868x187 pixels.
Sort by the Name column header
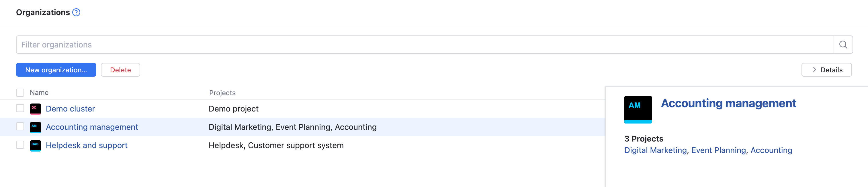[x=39, y=92]
